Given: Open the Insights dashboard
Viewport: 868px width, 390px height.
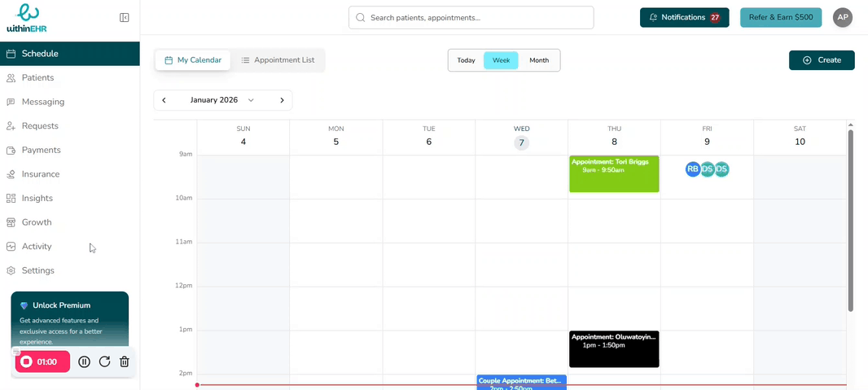Looking at the screenshot, I should click(37, 198).
